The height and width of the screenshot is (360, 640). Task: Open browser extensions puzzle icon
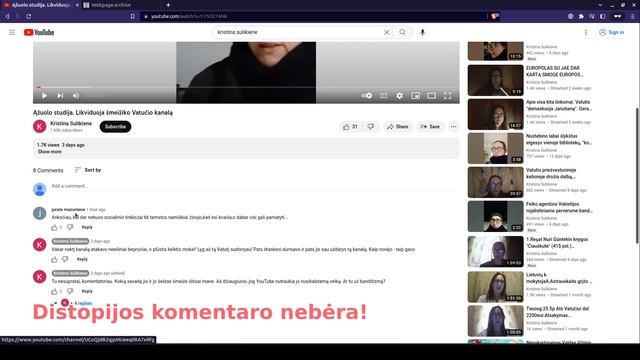coord(581,16)
